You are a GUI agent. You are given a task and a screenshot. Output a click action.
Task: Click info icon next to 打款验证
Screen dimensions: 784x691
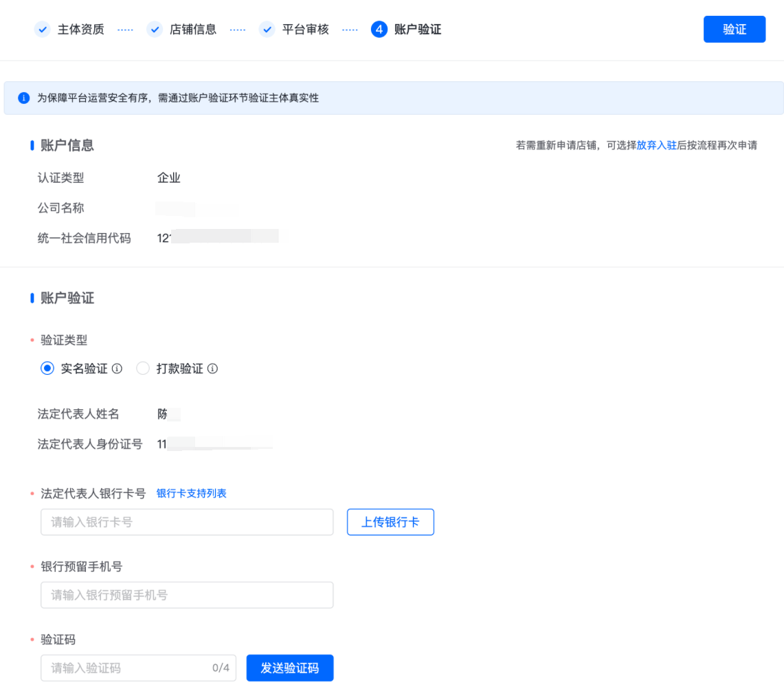click(213, 369)
